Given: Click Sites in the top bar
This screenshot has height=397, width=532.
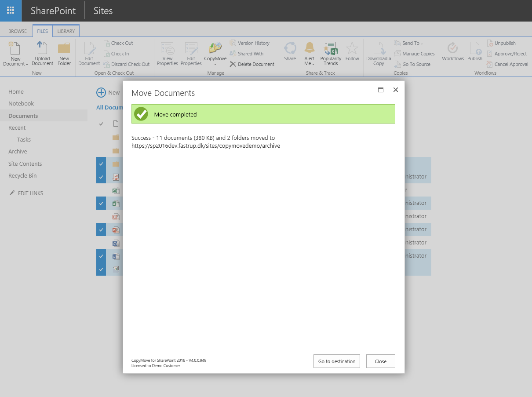Looking at the screenshot, I should [103, 11].
